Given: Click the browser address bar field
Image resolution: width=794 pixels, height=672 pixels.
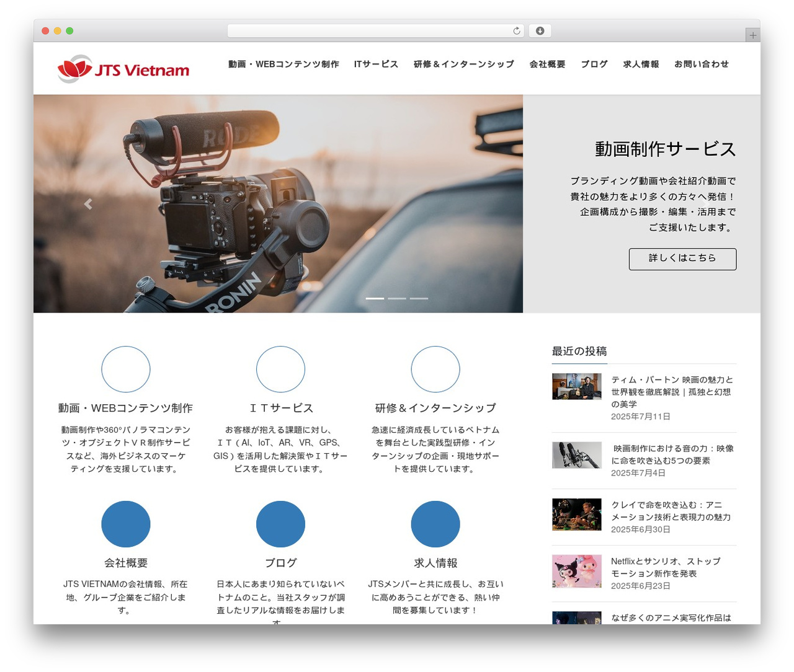Looking at the screenshot, I should click(x=376, y=31).
